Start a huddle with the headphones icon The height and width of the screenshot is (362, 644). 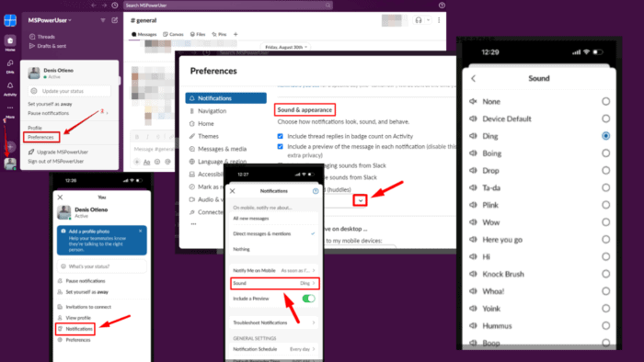coord(418,20)
